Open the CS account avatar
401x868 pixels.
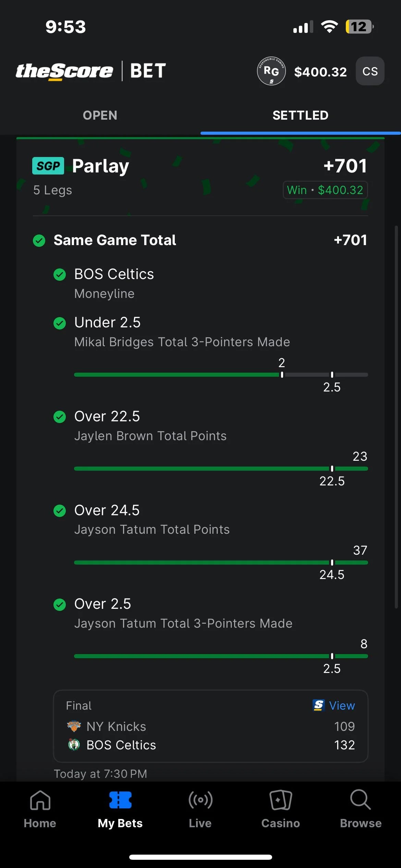pos(370,71)
